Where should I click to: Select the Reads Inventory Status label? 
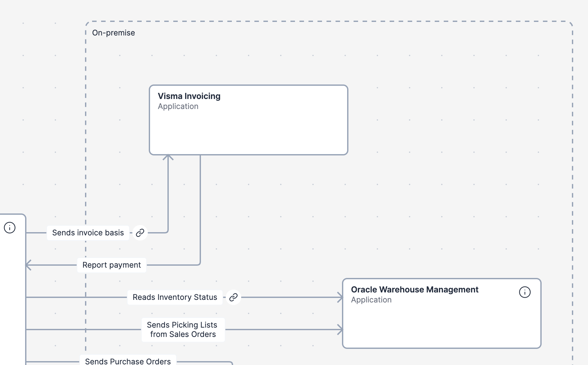175,297
